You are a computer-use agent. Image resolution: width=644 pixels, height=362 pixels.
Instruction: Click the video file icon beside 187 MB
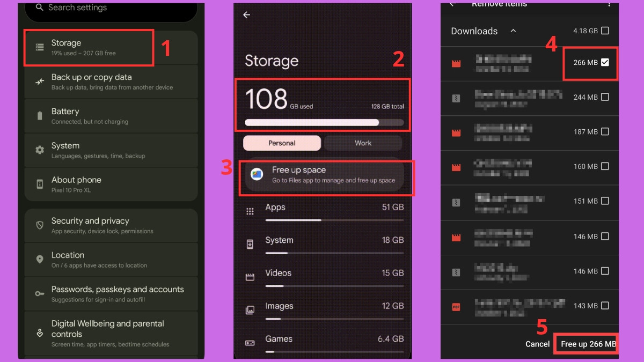456,132
